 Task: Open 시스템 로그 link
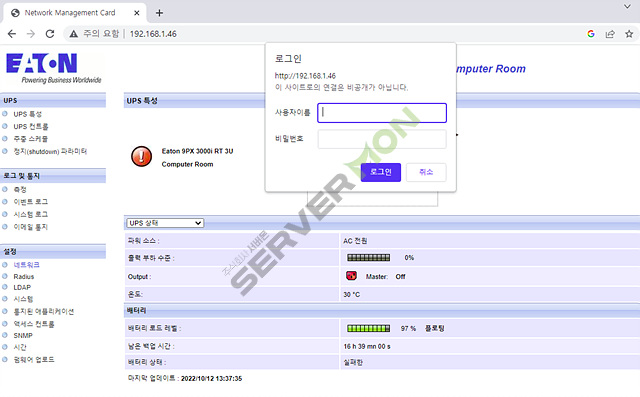coord(31,214)
